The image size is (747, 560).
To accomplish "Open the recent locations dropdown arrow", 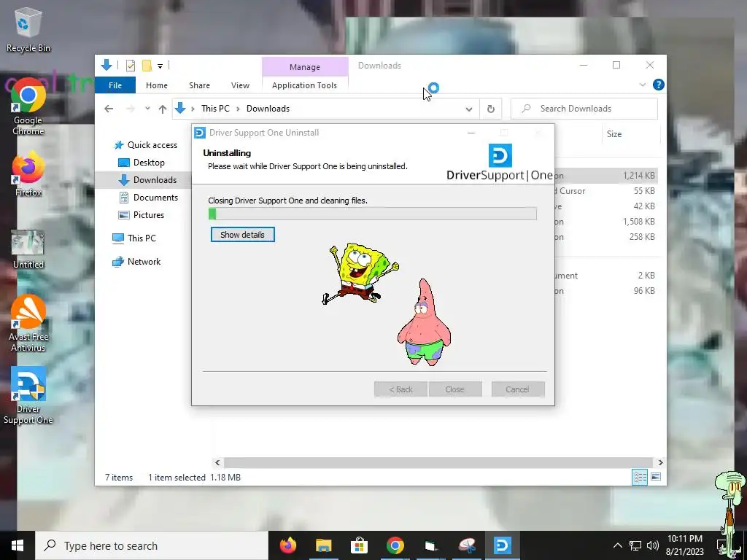I will (147, 109).
